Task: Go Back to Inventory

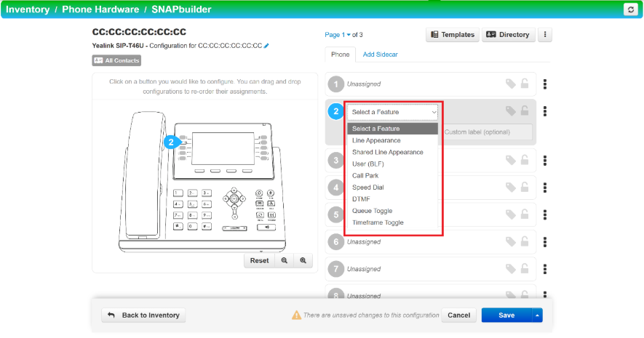Action: [143, 315]
